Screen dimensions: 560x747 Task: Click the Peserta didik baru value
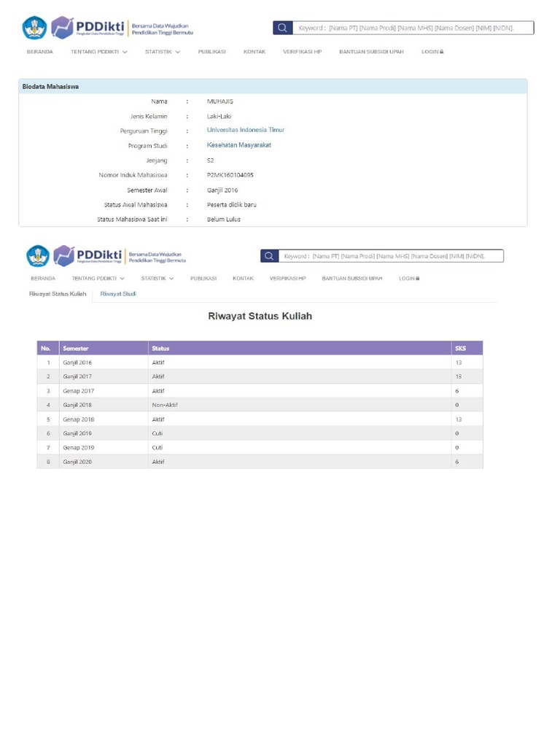(x=231, y=204)
